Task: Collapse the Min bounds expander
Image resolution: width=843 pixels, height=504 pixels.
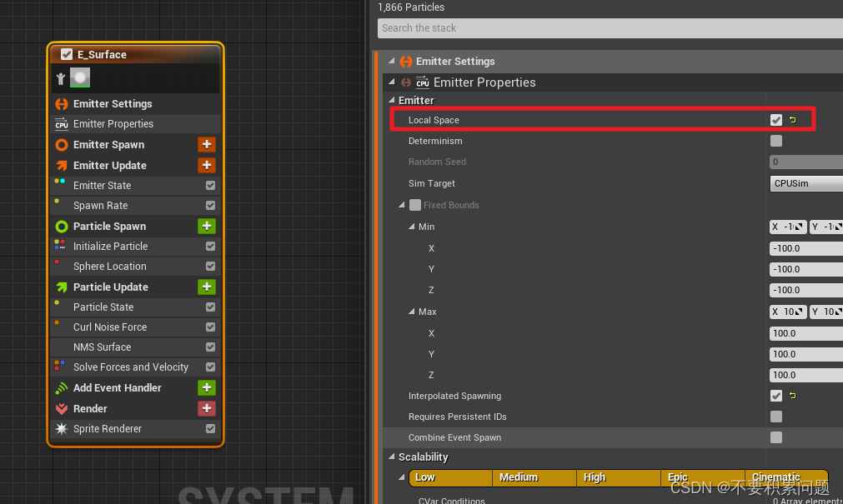Action: coord(411,227)
